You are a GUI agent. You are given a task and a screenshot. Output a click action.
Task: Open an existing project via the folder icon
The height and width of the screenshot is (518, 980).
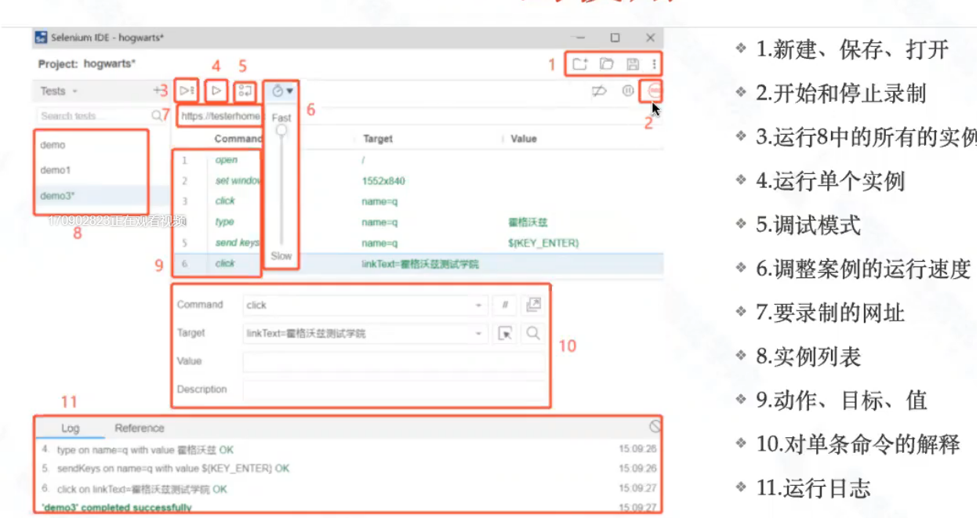coord(606,64)
